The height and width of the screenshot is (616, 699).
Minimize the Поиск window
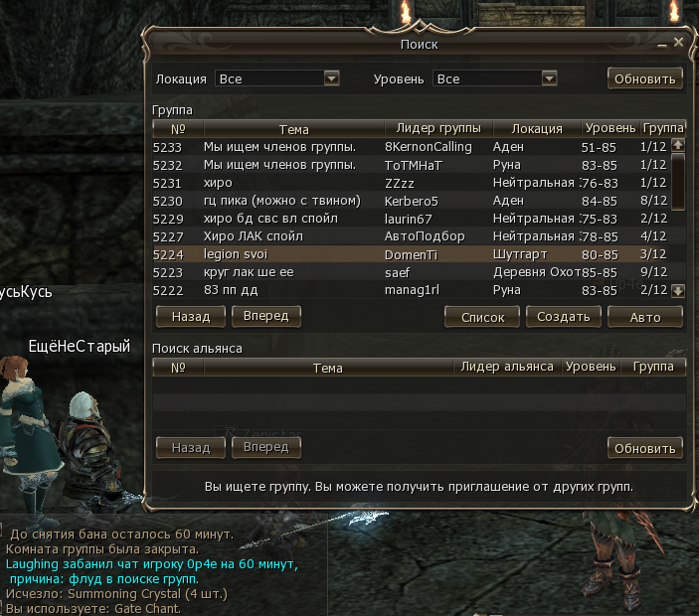click(x=662, y=44)
